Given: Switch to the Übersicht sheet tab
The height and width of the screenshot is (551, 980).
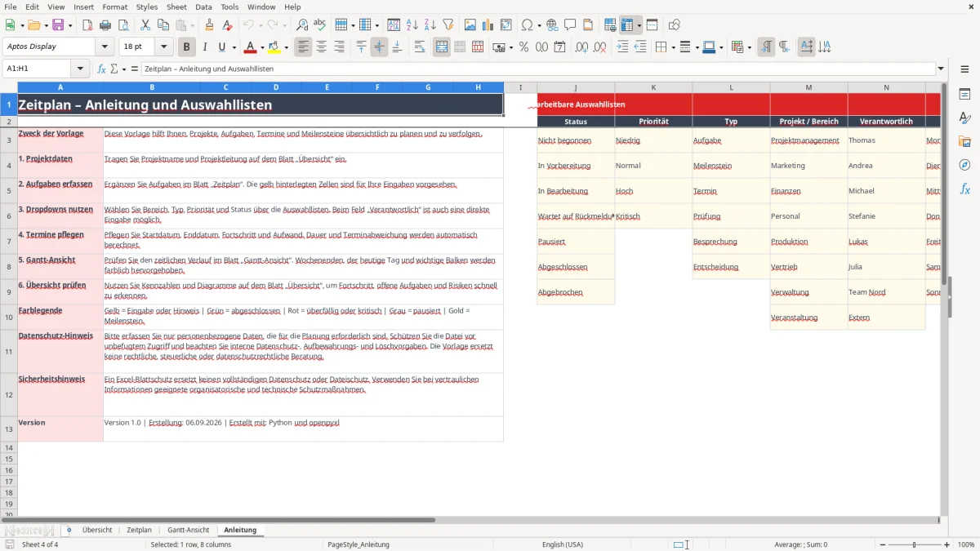Looking at the screenshot, I should pos(97,530).
